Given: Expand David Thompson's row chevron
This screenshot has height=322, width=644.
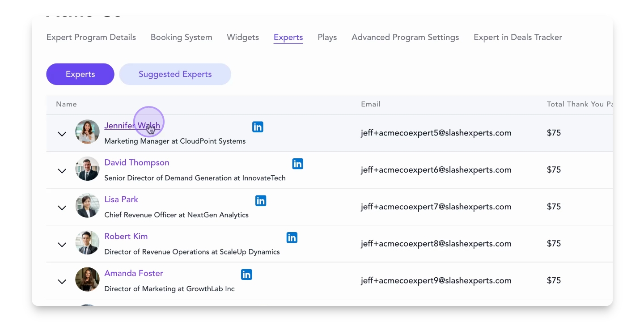Looking at the screenshot, I should [62, 171].
